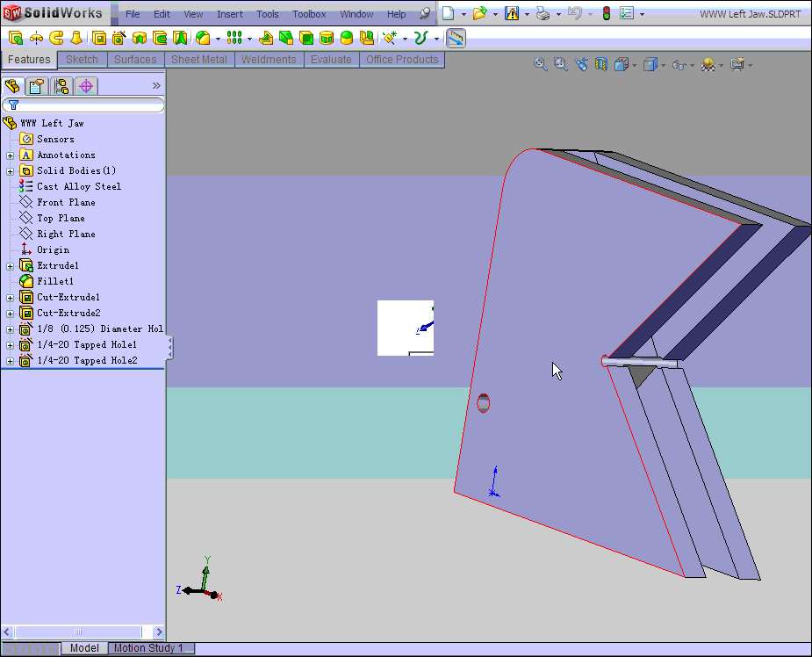Image resolution: width=812 pixels, height=657 pixels.
Task: Click the Shell feature tool
Action: 306,38
